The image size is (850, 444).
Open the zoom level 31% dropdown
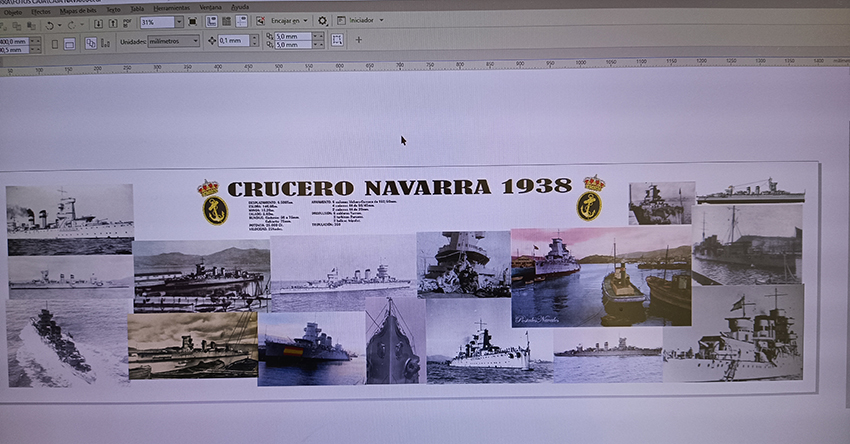point(179,21)
